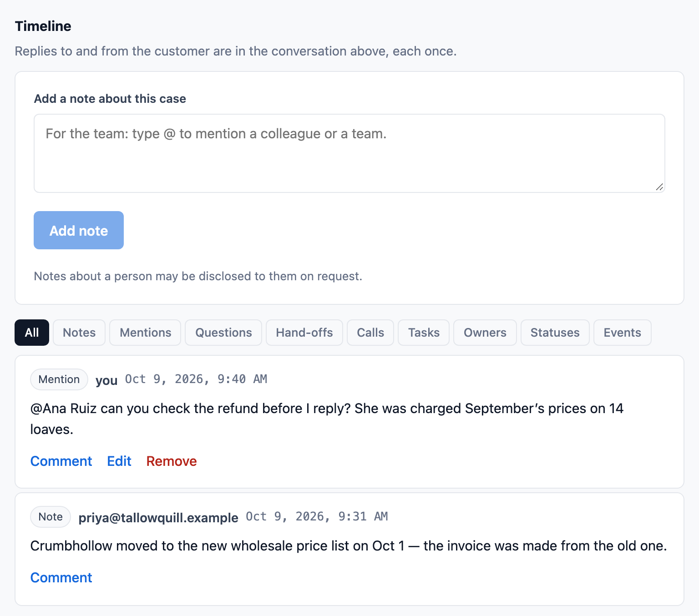Click the Mention badge on your entry

click(x=59, y=379)
